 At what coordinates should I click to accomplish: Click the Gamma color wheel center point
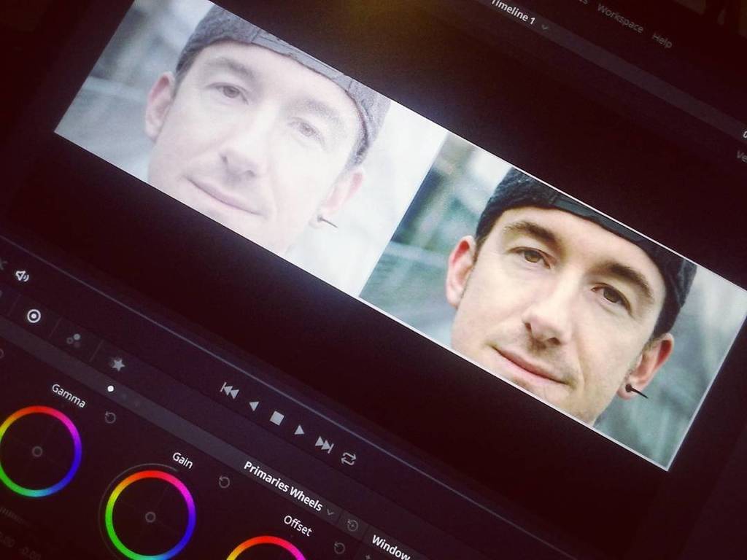(x=37, y=451)
